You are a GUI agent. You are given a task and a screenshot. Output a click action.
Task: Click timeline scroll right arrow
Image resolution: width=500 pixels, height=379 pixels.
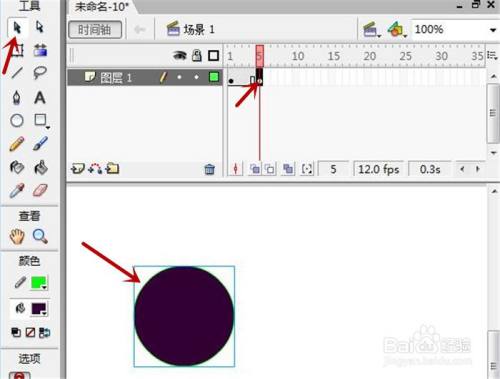click(x=478, y=169)
